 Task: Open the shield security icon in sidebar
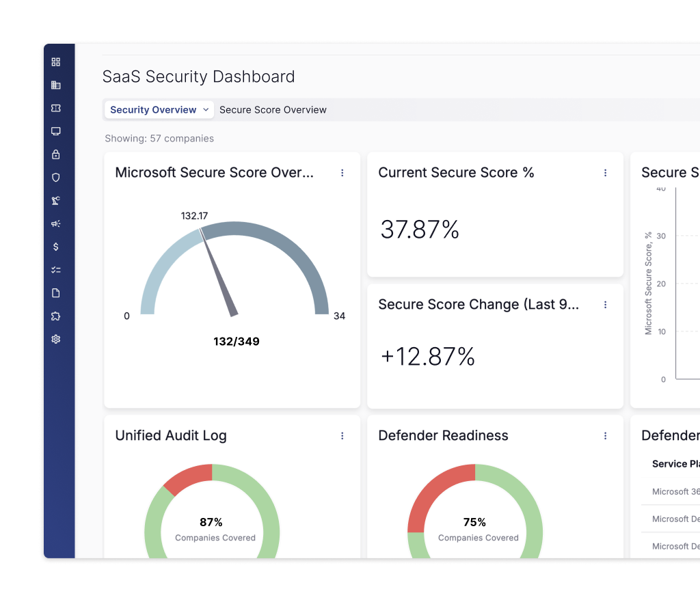56,178
